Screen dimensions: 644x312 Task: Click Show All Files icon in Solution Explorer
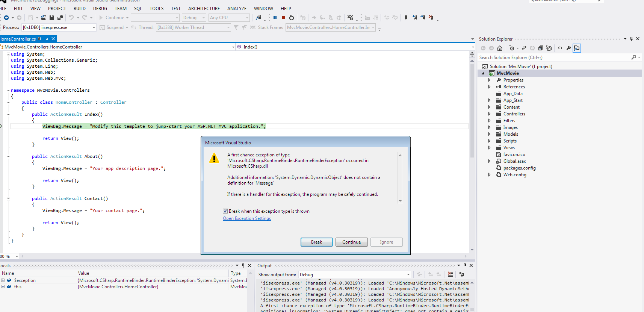coord(549,48)
